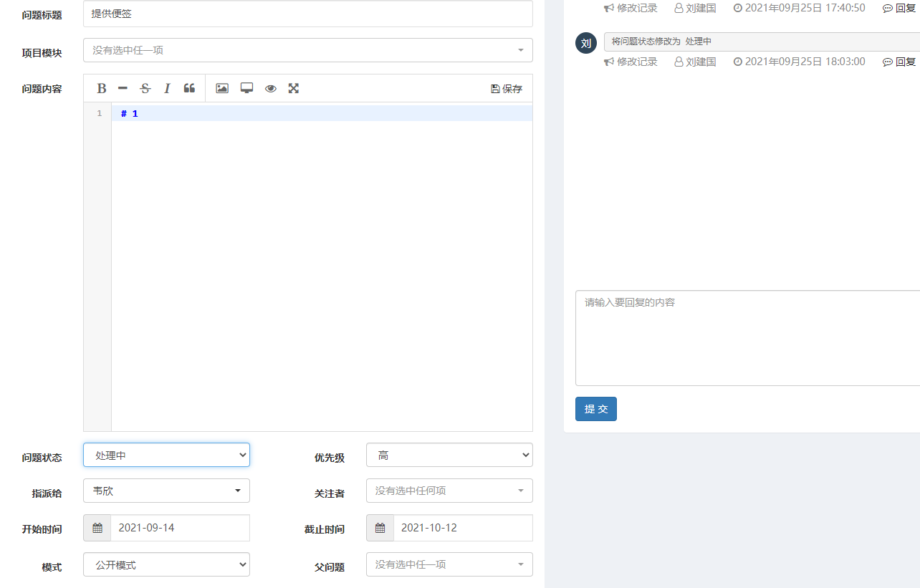Image resolution: width=920 pixels, height=588 pixels.
Task: Open calendar icon for 开始时间
Action: 97,528
